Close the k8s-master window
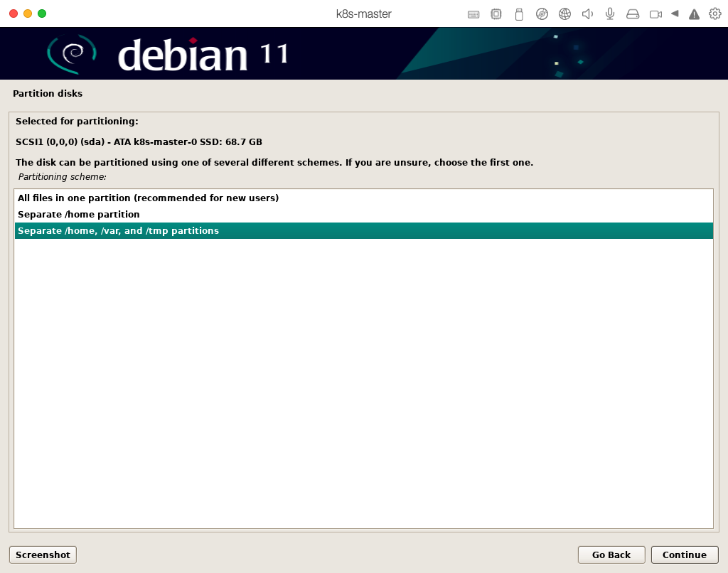The height and width of the screenshot is (573, 728). pyautogui.click(x=14, y=14)
